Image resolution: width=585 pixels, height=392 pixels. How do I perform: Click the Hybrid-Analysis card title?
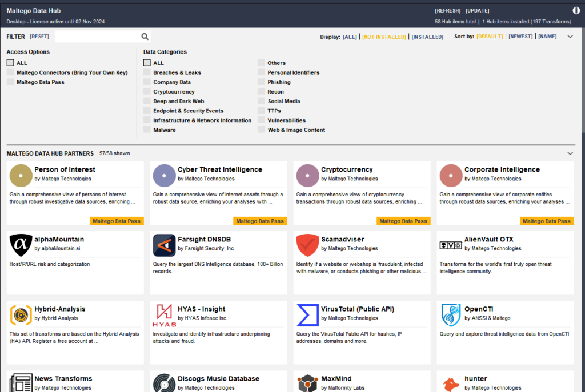(x=59, y=309)
